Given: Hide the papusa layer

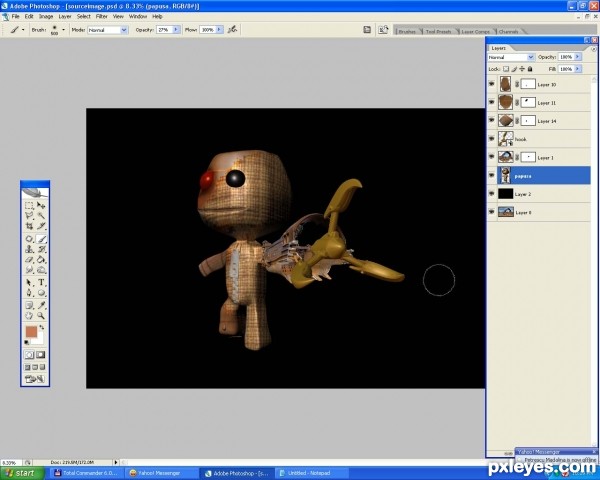Looking at the screenshot, I should (492, 175).
